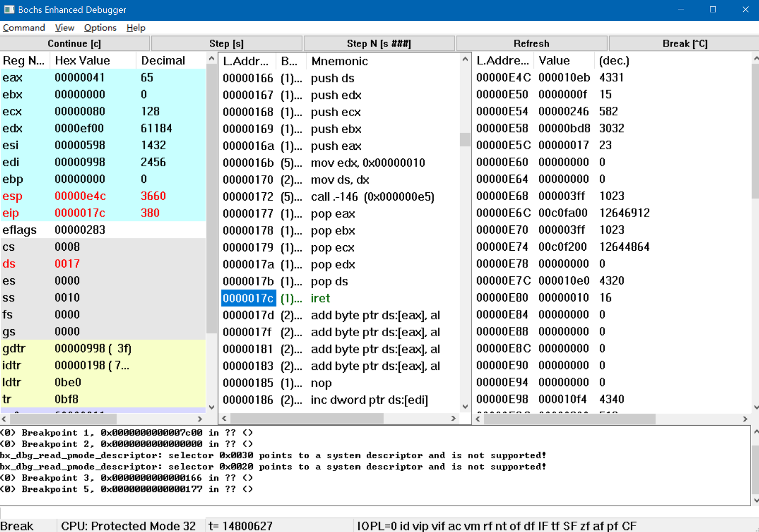This screenshot has width=759, height=532.
Task: Select the 'nop' instruction at 00000185
Action: point(340,383)
